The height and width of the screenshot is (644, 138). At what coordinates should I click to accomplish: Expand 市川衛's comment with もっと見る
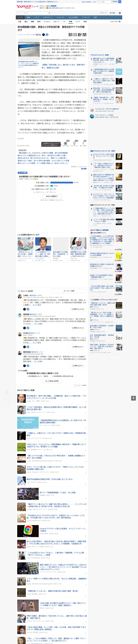(x=37, y=343)
